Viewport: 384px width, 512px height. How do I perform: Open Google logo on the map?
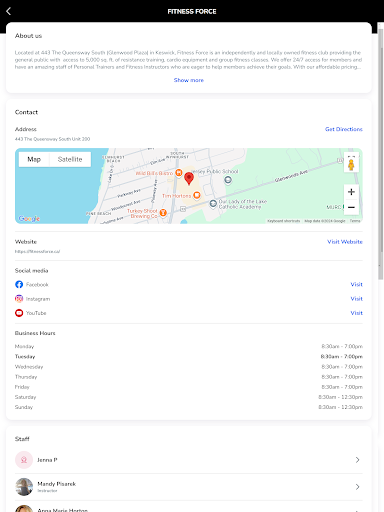pos(29,219)
